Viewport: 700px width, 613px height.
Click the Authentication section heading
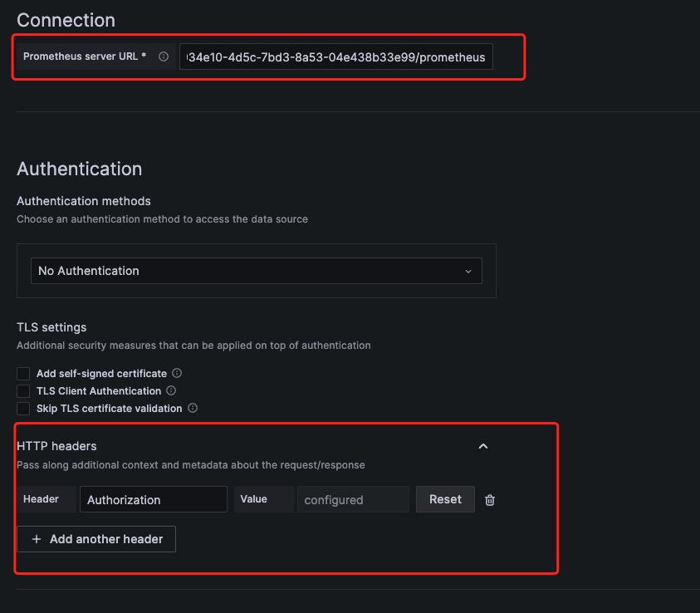[80, 169]
